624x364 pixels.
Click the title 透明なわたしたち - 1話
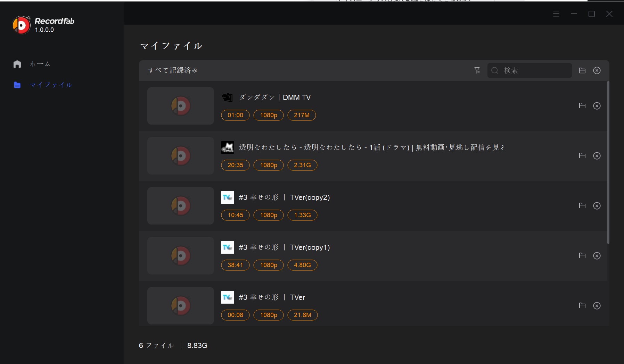click(x=371, y=147)
